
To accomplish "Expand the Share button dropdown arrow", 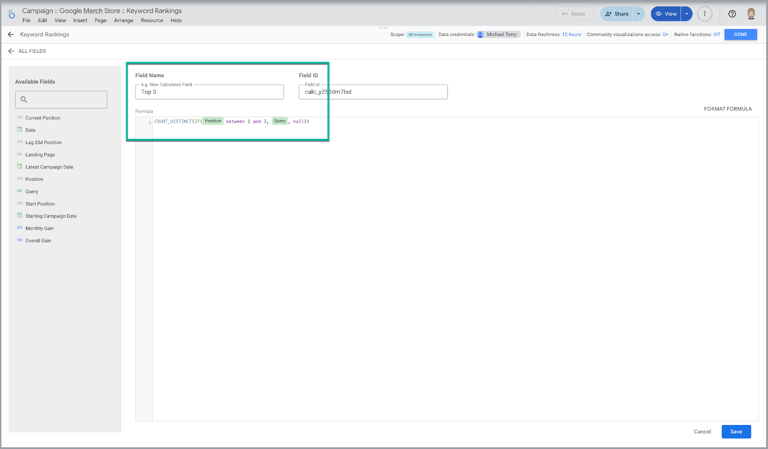I will tap(639, 14).
